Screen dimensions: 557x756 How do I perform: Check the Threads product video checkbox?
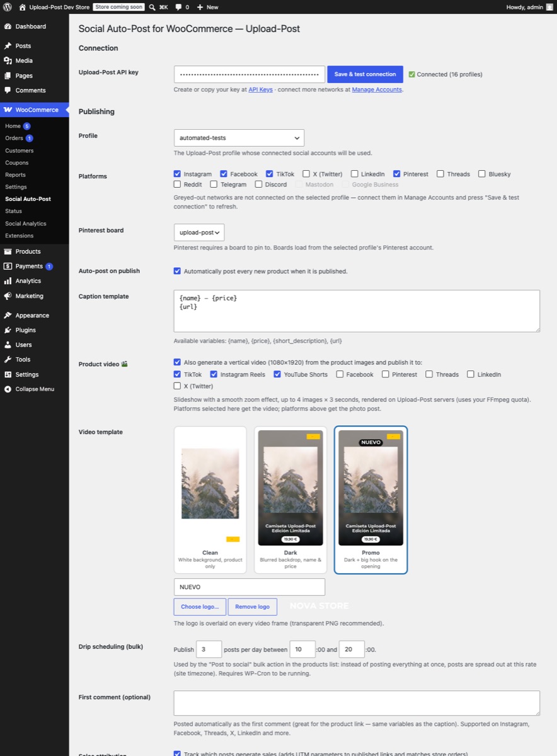click(429, 374)
